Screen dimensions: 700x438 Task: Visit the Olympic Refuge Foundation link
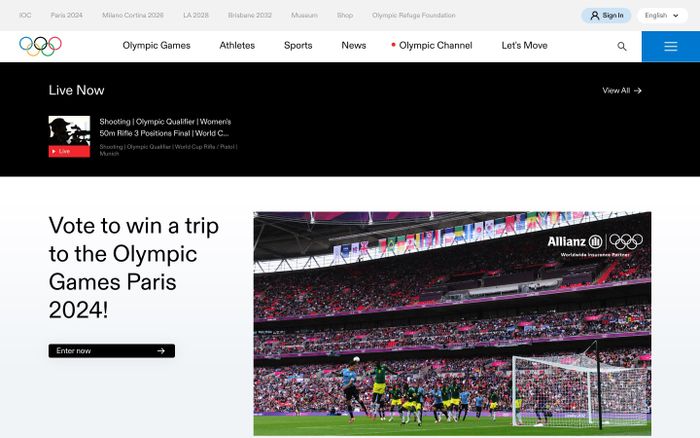tap(413, 15)
